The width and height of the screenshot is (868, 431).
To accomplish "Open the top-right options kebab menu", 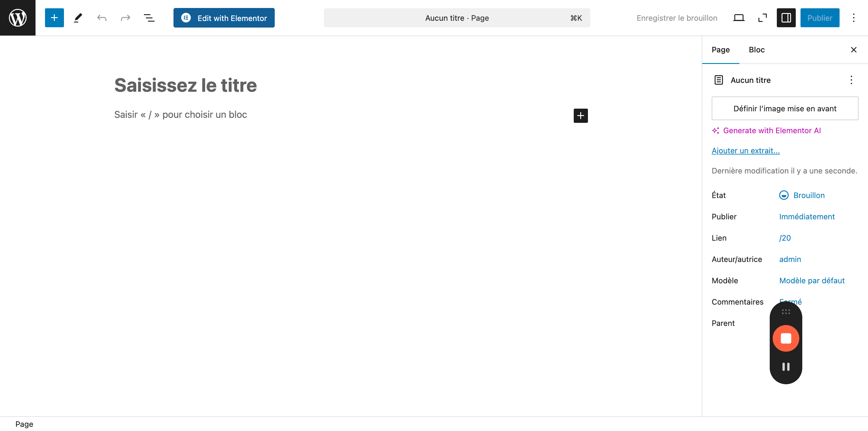I will tap(853, 18).
